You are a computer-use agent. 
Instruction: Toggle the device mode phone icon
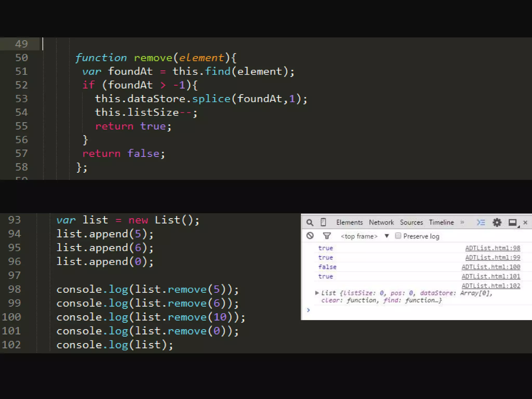tap(323, 222)
